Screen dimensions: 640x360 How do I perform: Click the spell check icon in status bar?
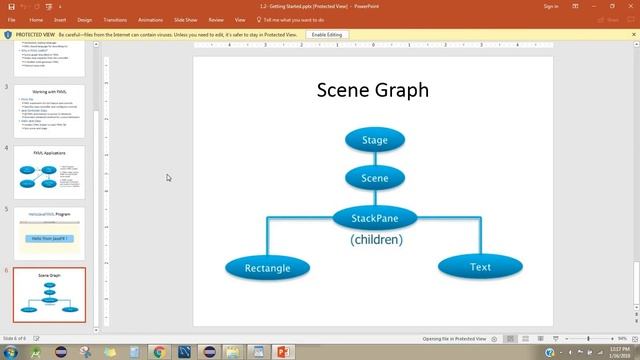(36, 338)
